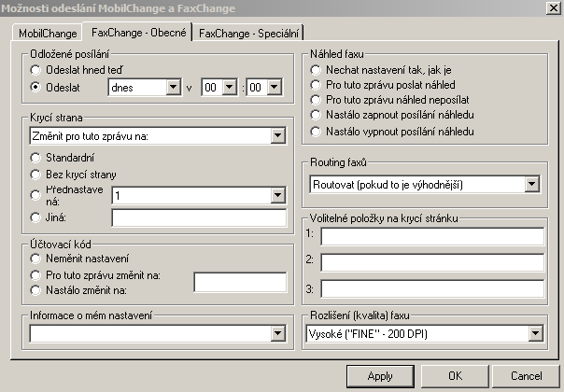Click the Účtovací kód input field
Screen dimensions: 564x392
[x=240, y=282]
